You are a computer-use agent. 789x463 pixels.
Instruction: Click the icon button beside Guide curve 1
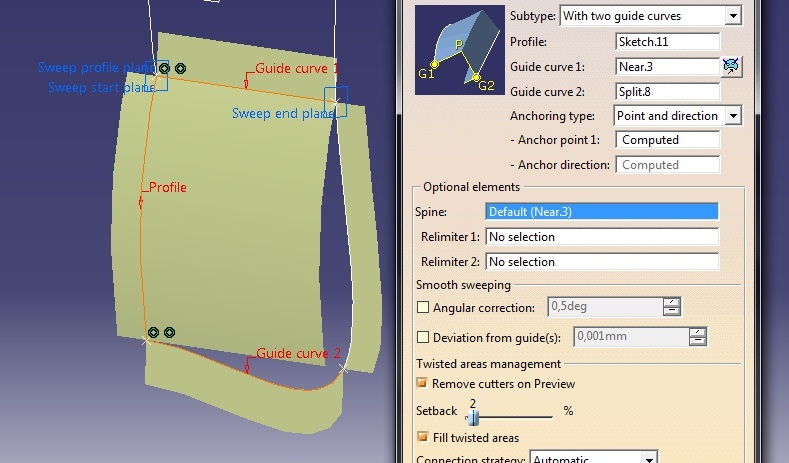tap(731, 67)
